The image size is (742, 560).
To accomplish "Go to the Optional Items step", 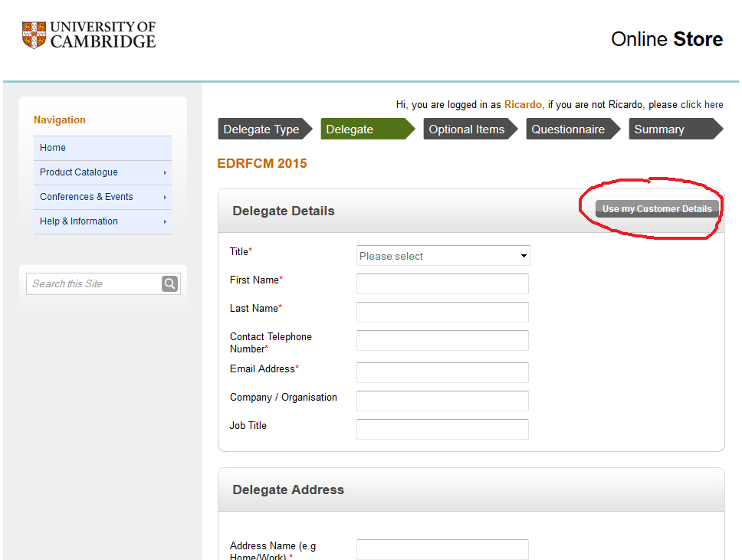I will [471, 129].
